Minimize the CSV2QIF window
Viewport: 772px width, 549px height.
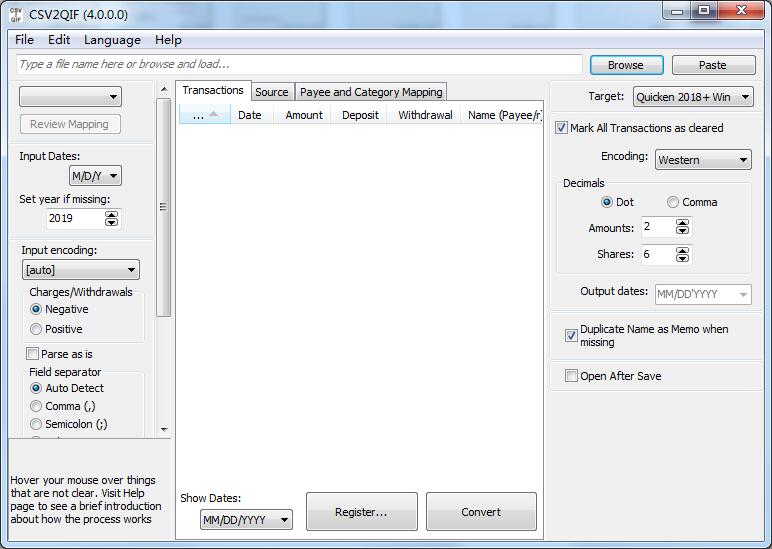coord(677,11)
